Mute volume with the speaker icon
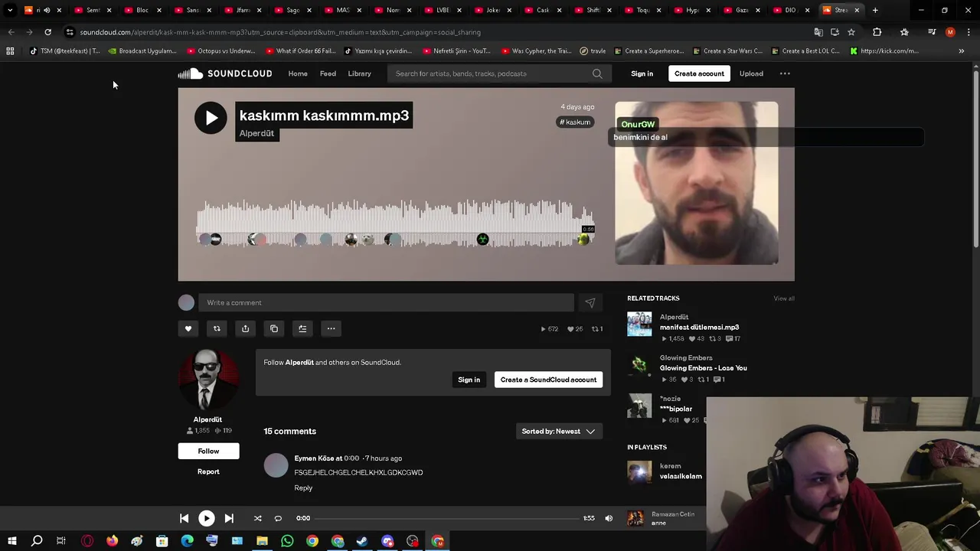Viewport: 980px width, 551px height. pos(609,518)
